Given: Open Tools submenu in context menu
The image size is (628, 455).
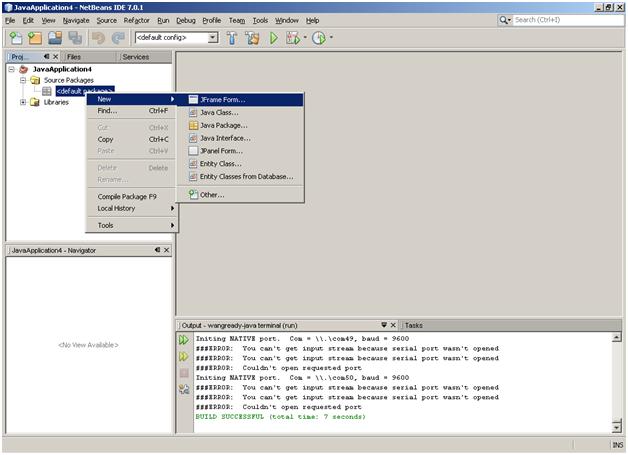Looking at the screenshot, I should pyautogui.click(x=132, y=225).
